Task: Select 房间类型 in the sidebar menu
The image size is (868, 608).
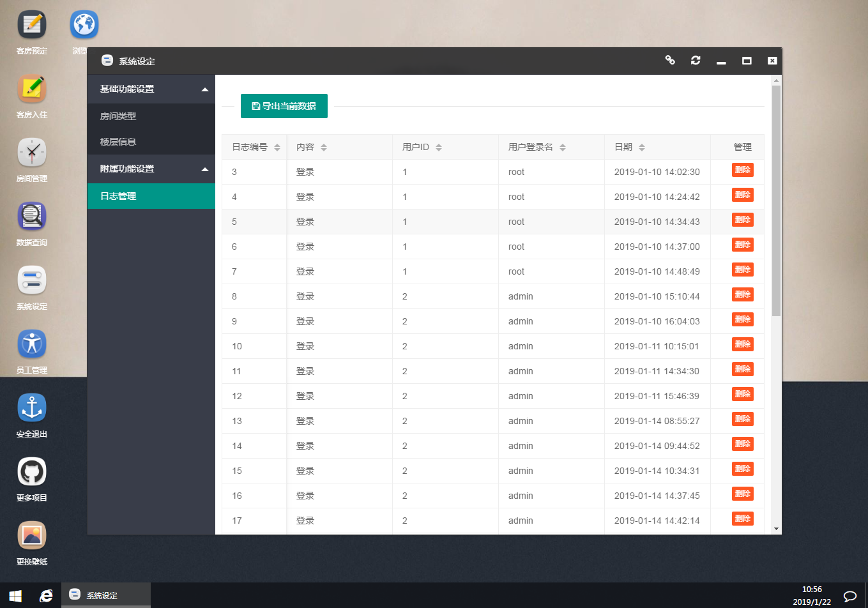Action: [118, 116]
